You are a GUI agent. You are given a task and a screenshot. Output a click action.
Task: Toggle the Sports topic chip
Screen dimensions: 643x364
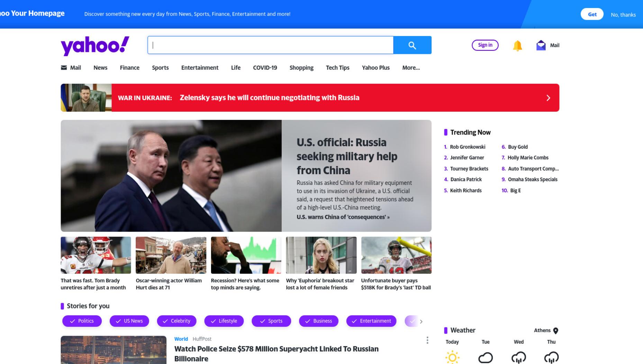[271, 321]
